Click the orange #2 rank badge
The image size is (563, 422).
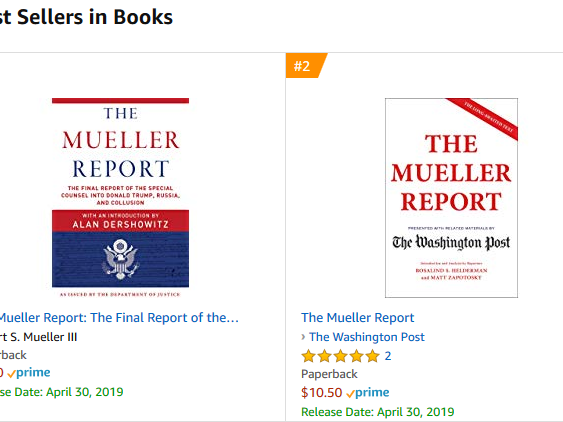[x=306, y=66]
